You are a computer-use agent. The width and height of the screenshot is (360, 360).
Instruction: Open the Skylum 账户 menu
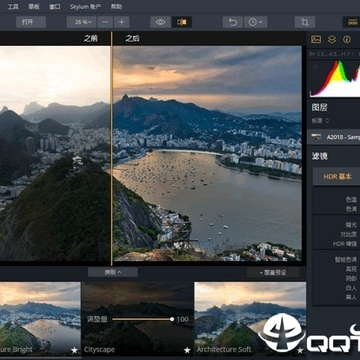pos(86,7)
